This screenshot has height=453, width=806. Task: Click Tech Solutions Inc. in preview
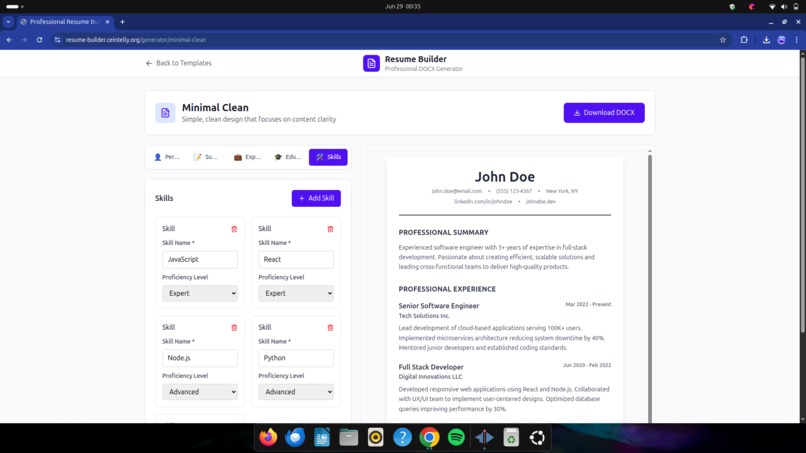(424, 316)
